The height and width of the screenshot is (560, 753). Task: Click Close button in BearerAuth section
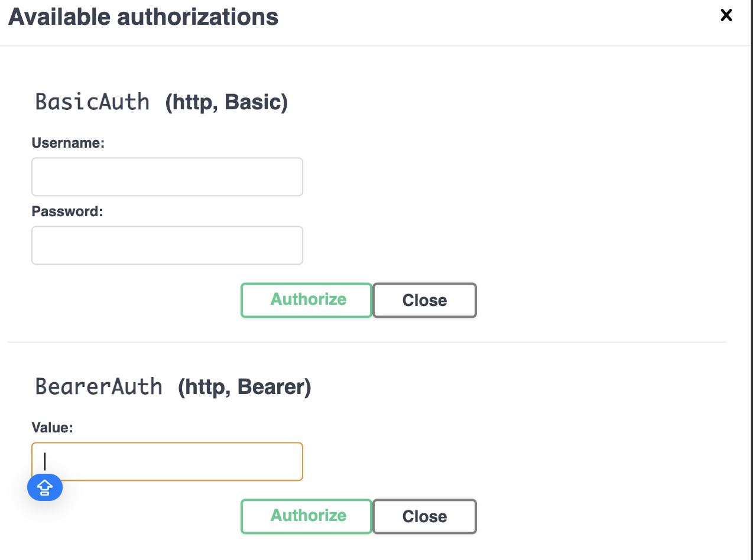point(424,516)
